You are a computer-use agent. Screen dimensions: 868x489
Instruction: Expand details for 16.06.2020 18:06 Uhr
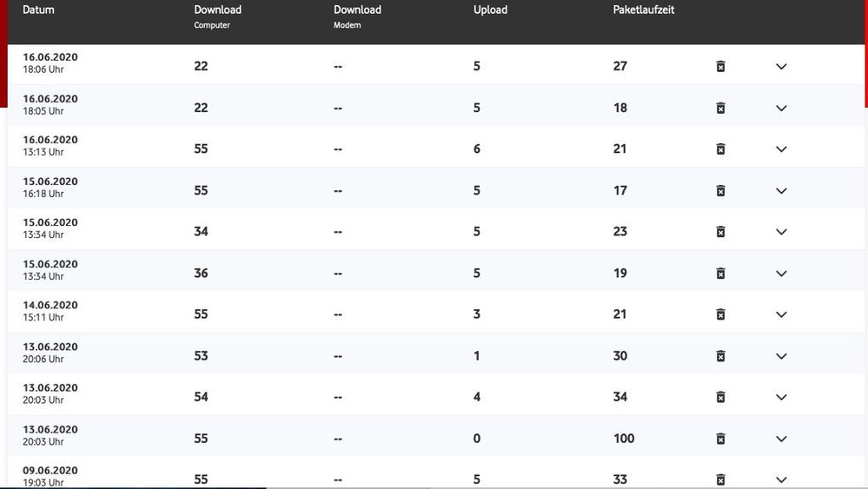[x=781, y=66]
